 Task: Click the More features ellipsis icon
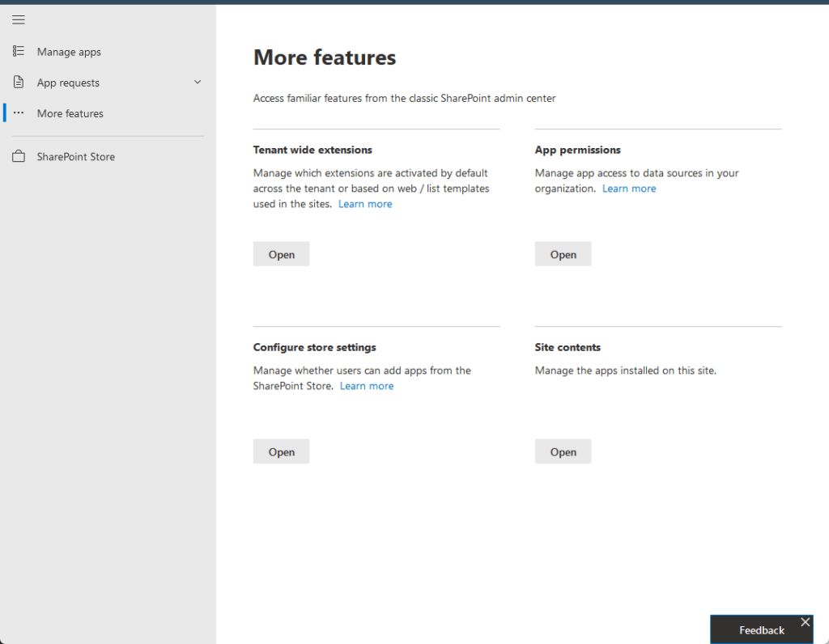(19, 112)
